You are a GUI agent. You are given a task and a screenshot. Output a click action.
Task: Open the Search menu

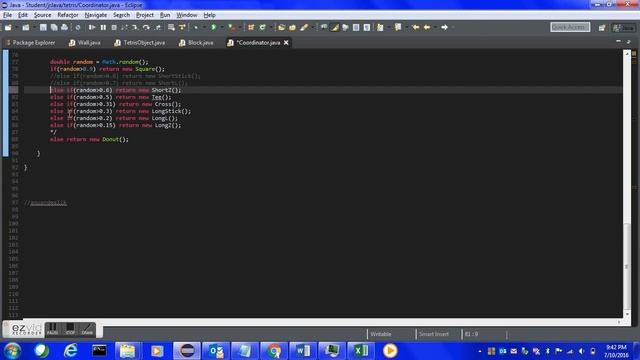(121, 15)
